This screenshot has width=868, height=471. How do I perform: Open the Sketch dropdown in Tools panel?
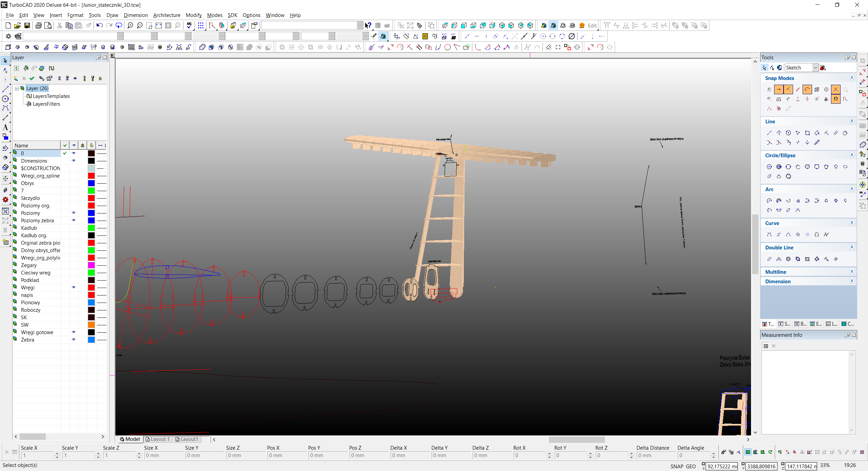[815, 68]
